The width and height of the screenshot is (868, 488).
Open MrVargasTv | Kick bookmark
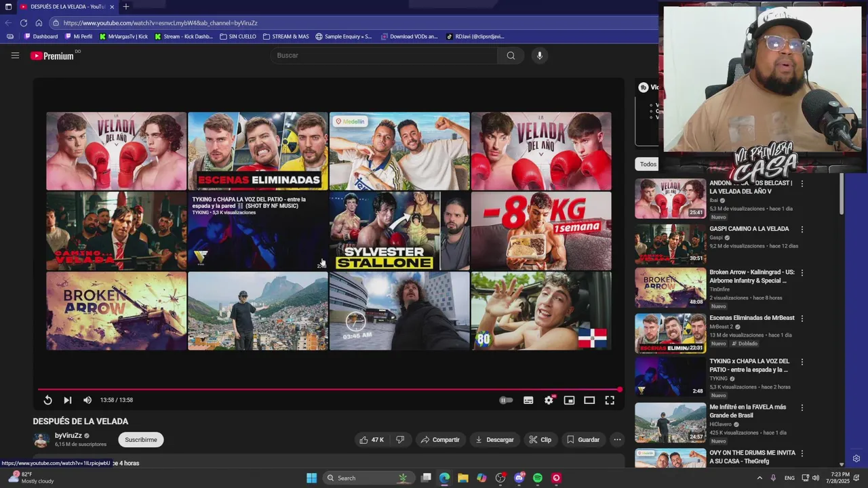coord(123,37)
